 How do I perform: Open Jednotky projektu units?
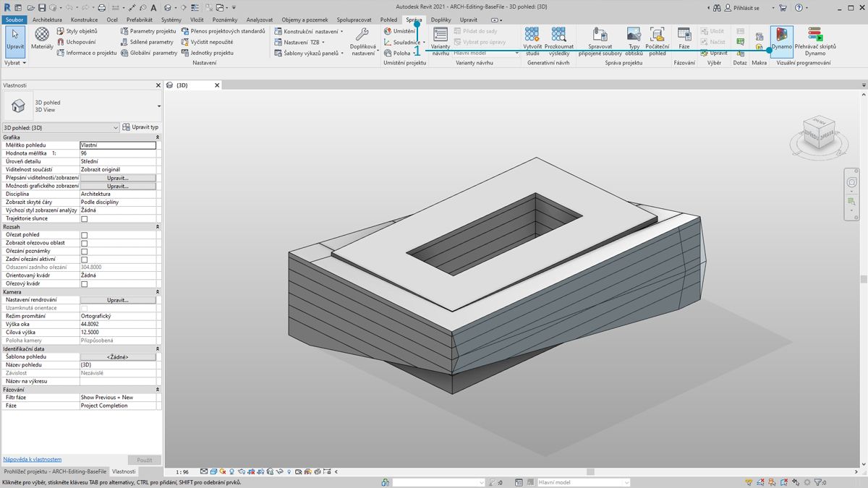(207, 53)
